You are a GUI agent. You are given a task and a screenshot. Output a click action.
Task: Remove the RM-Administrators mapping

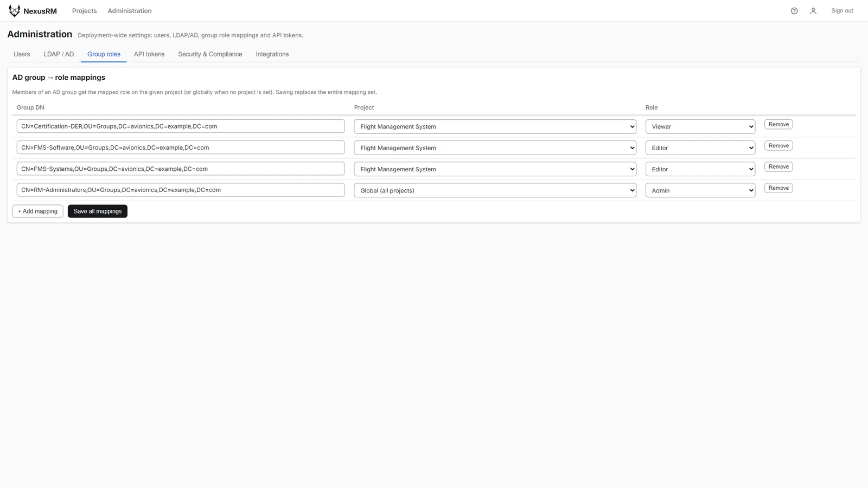point(778,188)
